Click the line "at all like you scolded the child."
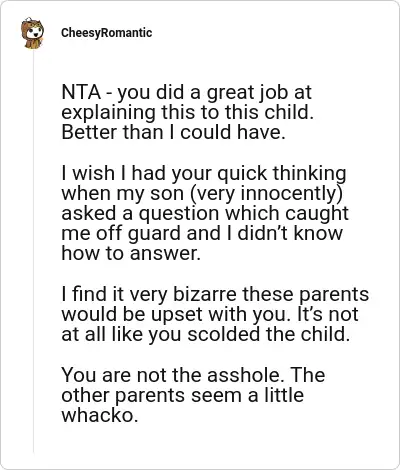This screenshot has height=470, width=400. coord(206,334)
